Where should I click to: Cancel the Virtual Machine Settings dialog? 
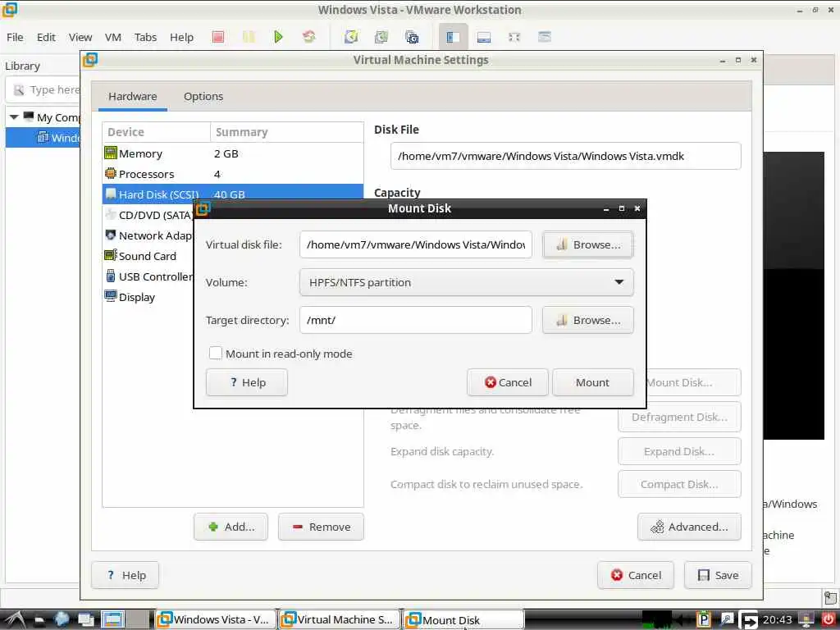(636, 575)
